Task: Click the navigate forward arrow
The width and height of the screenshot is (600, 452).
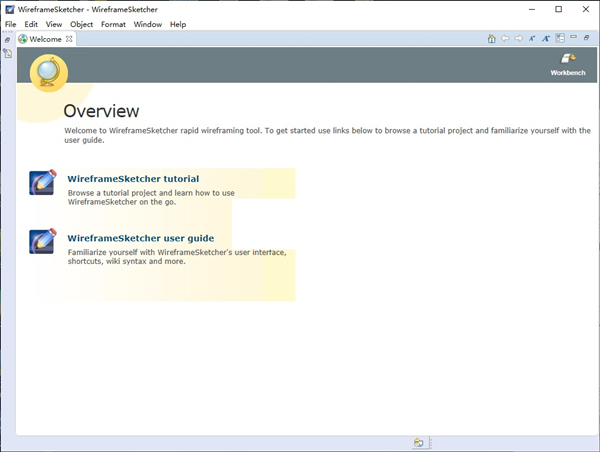Action: click(x=518, y=38)
